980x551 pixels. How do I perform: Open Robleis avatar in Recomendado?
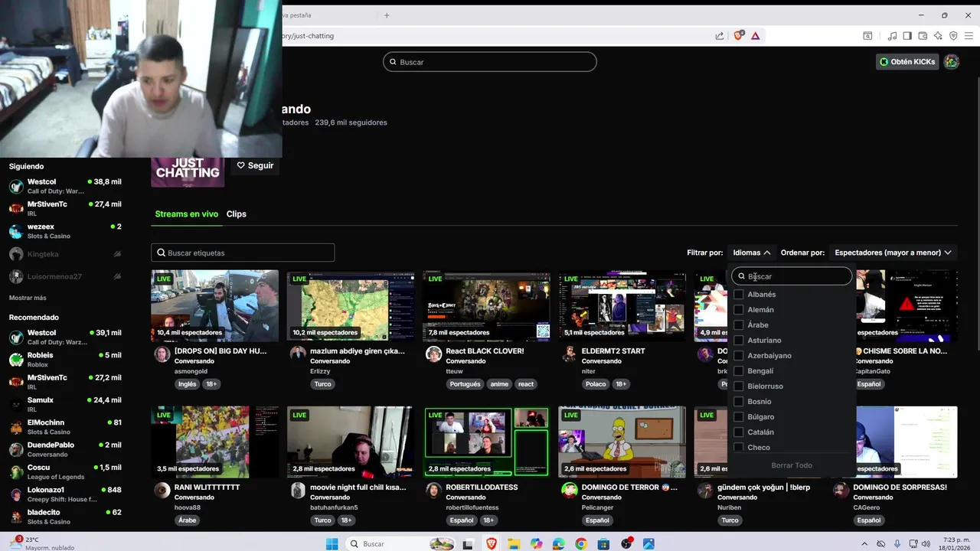[16, 360]
